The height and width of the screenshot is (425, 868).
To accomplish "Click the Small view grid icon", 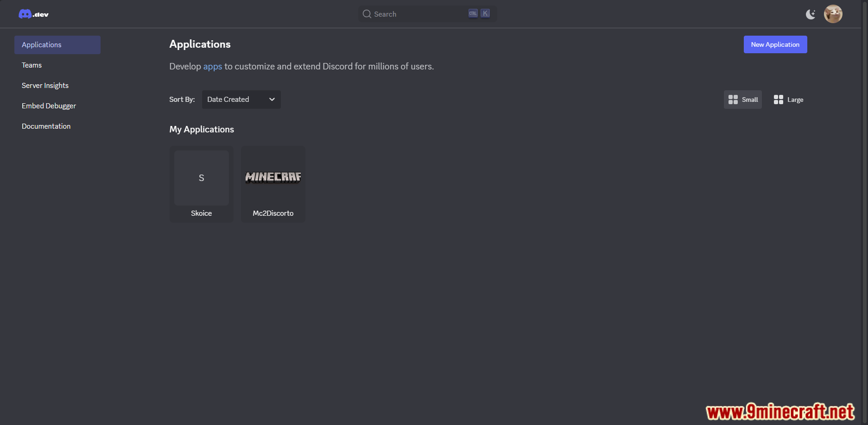I will pos(733,100).
